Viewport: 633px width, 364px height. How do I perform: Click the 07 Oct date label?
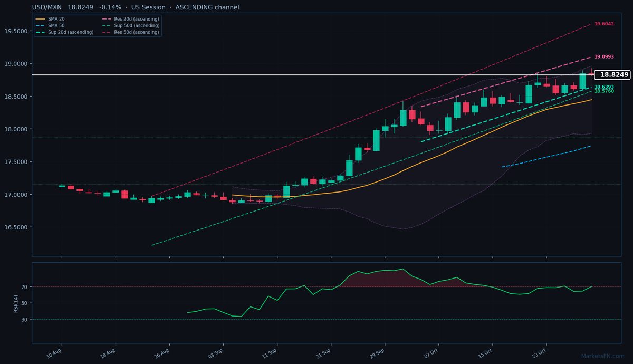431,353
